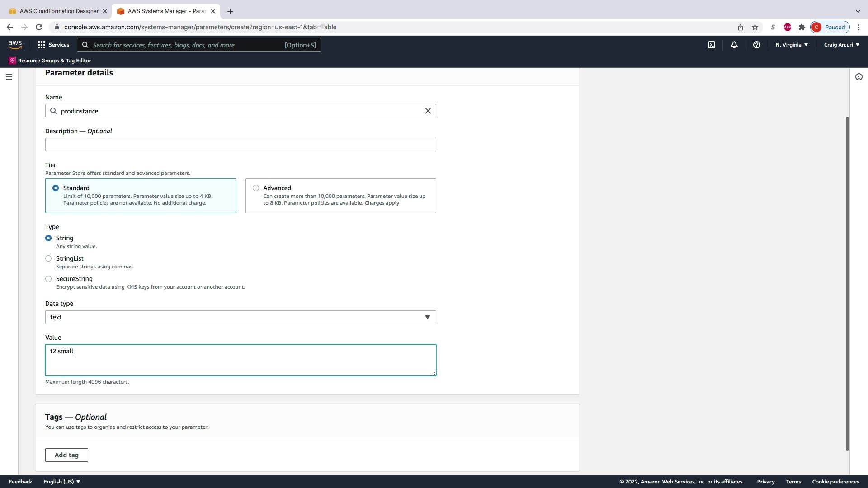The height and width of the screenshot is (488, 868).
Task: Click the Description input field
Action: 241,145
